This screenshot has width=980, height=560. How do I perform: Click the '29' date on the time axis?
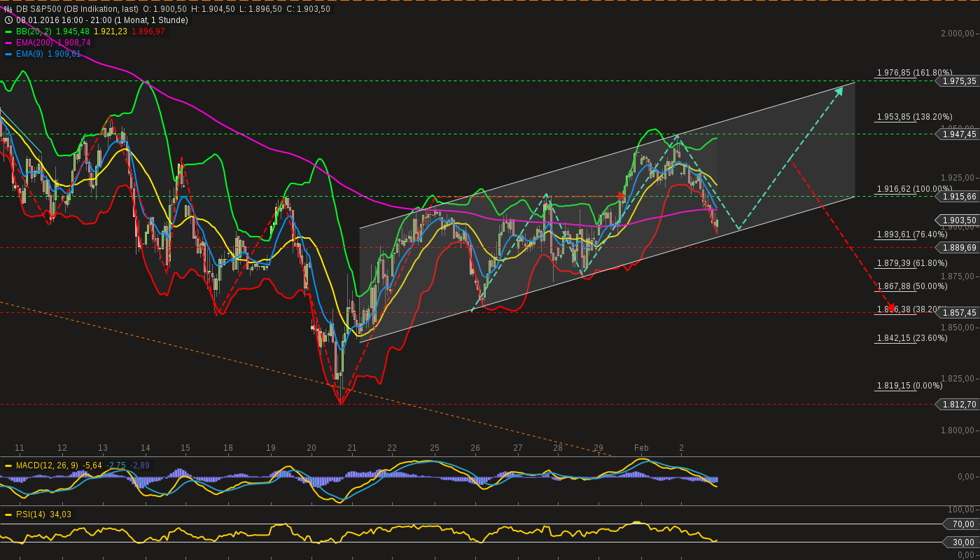coord(598,448)
